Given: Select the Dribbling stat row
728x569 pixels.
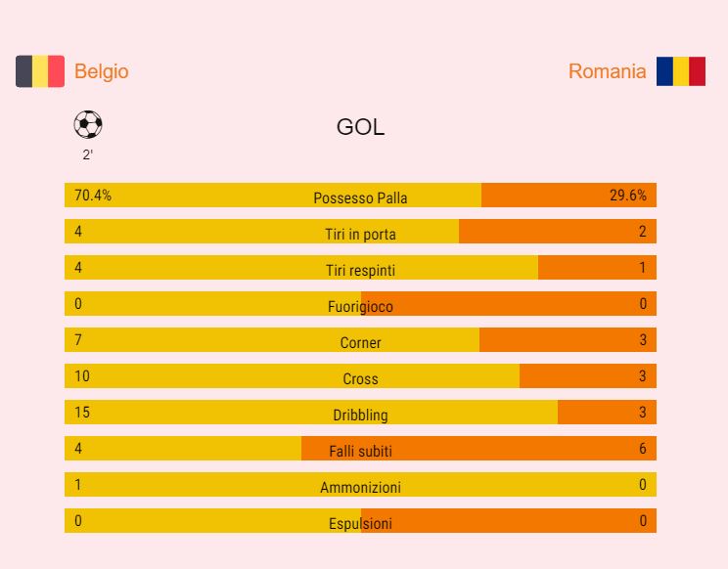Looking at the screenshot, I should point(360,415).
